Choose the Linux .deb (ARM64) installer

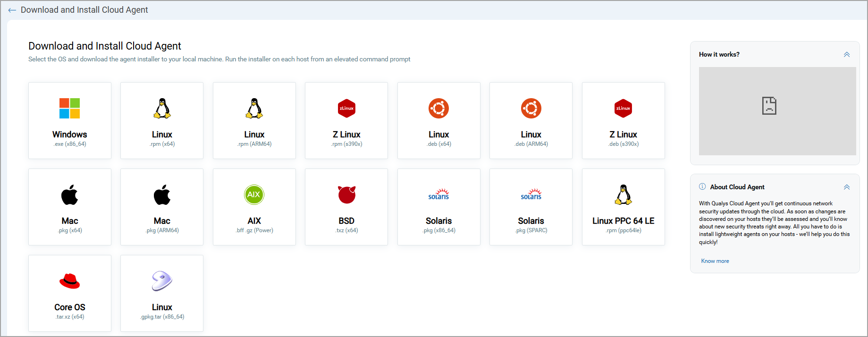pyautogui.click(x=531, y=120)
